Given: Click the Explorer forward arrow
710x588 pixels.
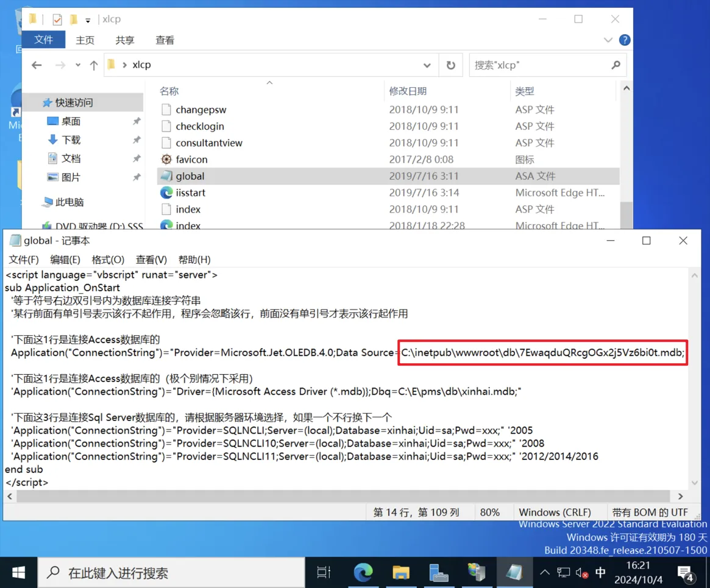Looking at the screenshot, I should [x=60, y=65].
